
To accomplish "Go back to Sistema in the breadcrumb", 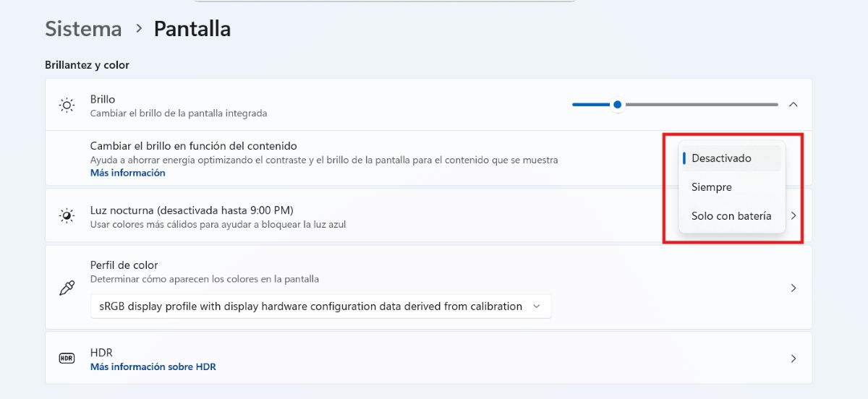I will 83,29.
